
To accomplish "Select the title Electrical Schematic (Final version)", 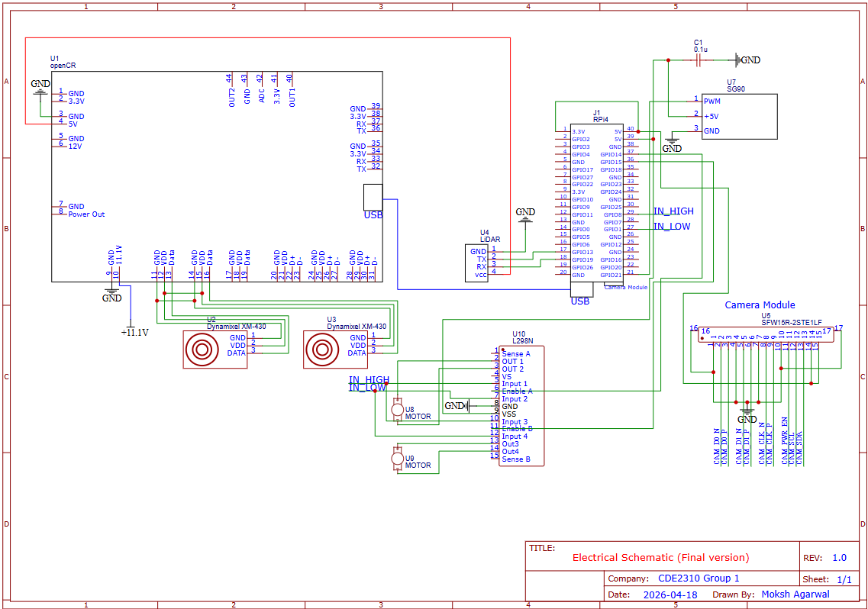I will click(660, 557).
